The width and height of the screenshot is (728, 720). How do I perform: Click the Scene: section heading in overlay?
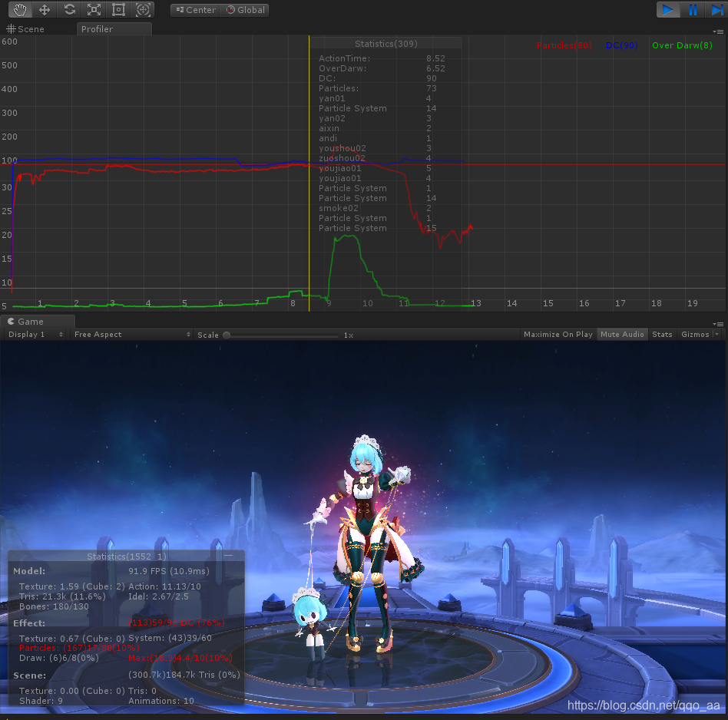pyautogui.click(x=29, y=675)
